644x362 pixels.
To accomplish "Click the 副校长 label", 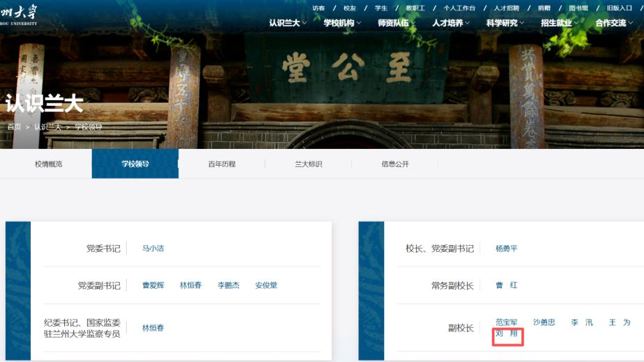I will pyautogui.click(x=461, y=328).
